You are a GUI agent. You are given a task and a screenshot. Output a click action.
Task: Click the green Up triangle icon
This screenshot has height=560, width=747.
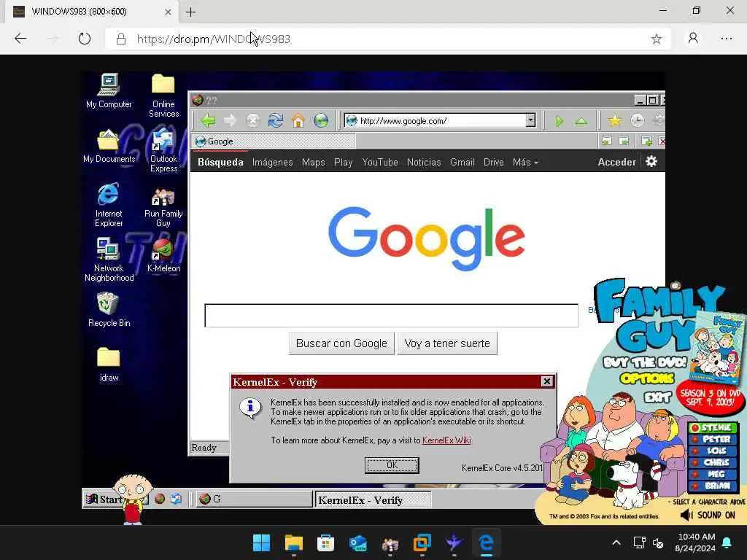(x=581, y=121)
